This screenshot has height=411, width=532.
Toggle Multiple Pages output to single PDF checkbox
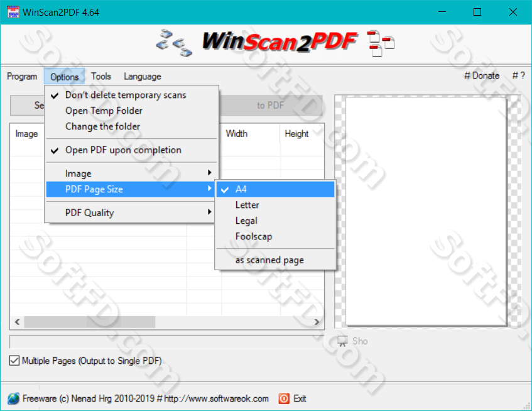point(14,361)
